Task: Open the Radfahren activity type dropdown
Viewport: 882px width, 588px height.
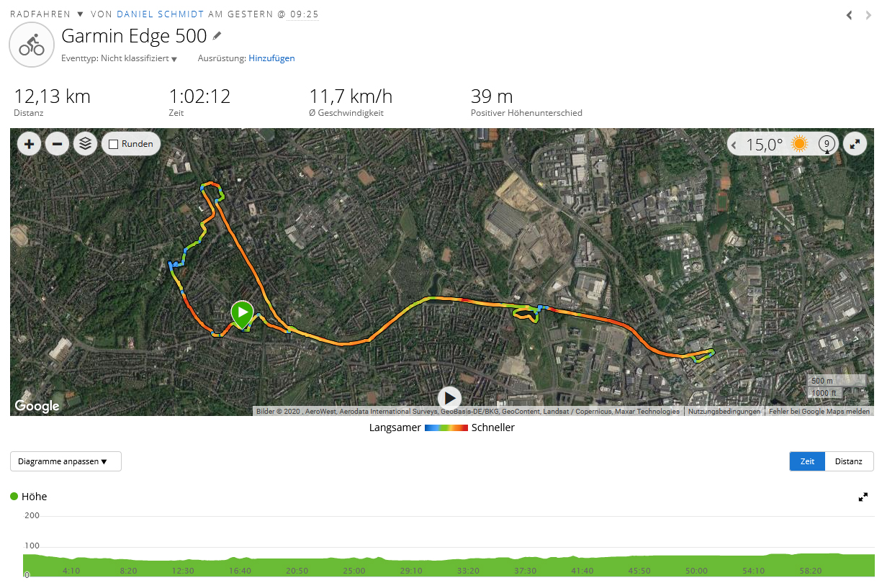Action: (x=80, y=14)
